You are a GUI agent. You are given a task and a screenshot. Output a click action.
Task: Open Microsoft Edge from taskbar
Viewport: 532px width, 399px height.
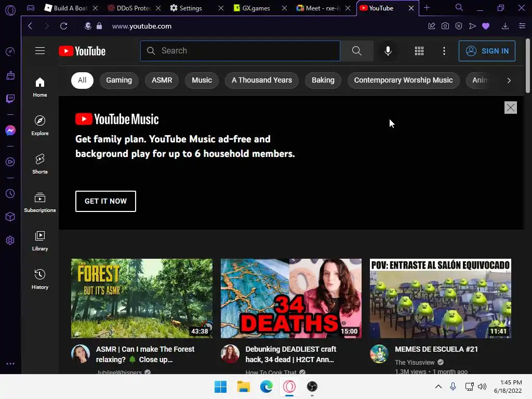click(267, 387)
